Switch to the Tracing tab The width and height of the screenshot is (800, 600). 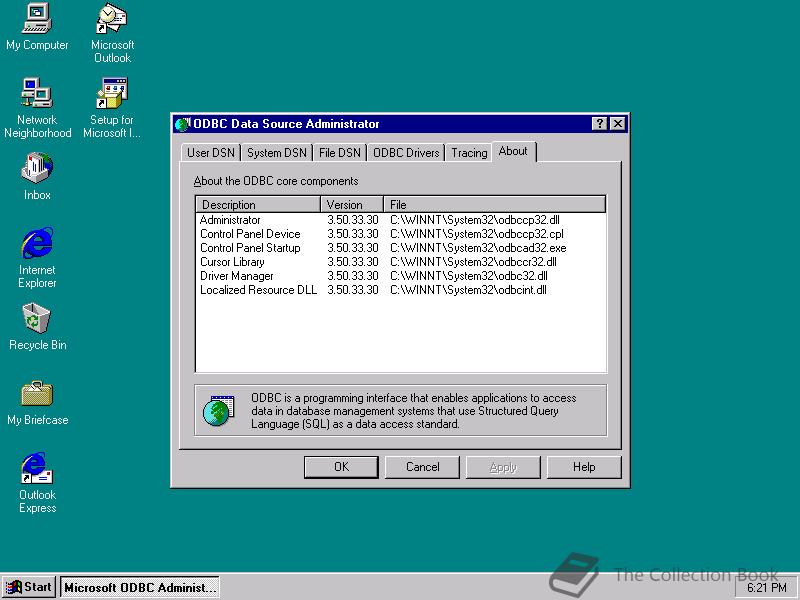pos(469,153)
